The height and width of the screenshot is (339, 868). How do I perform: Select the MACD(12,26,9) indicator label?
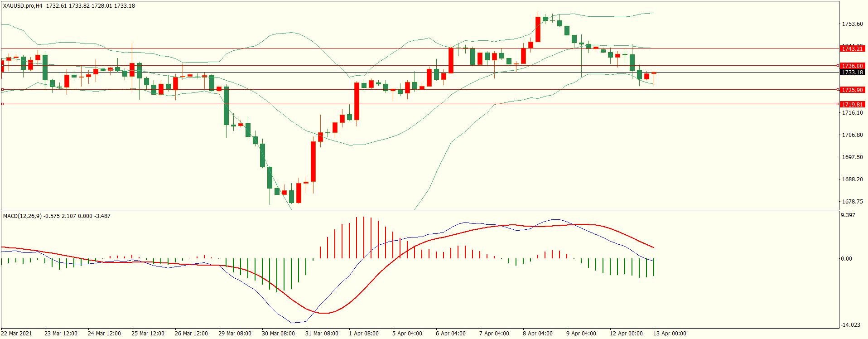click(22, 216)
